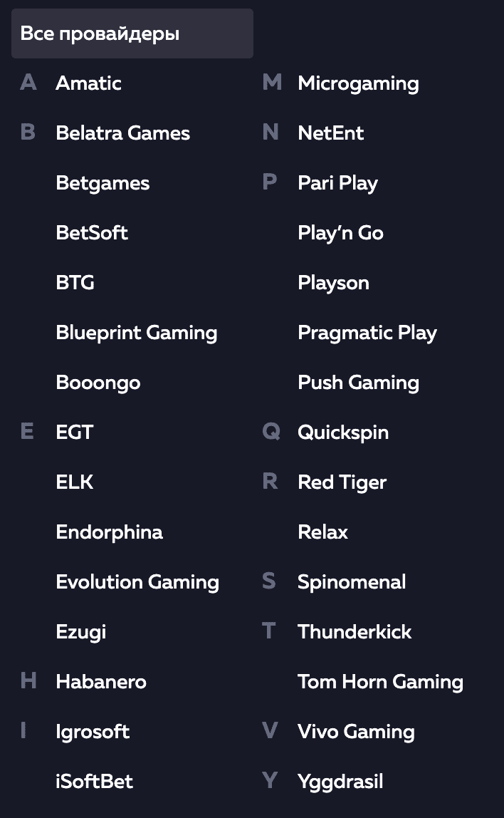This screenshot has width=504, height=818.
Task: Select Betgames from the list
Action: click(103, 183)
